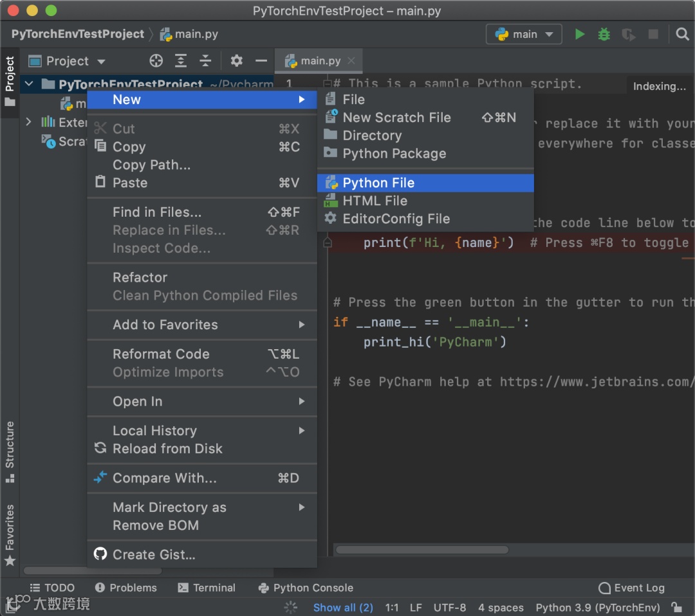
Task: Toggle the Structure tool window
Action: [10, 451]
